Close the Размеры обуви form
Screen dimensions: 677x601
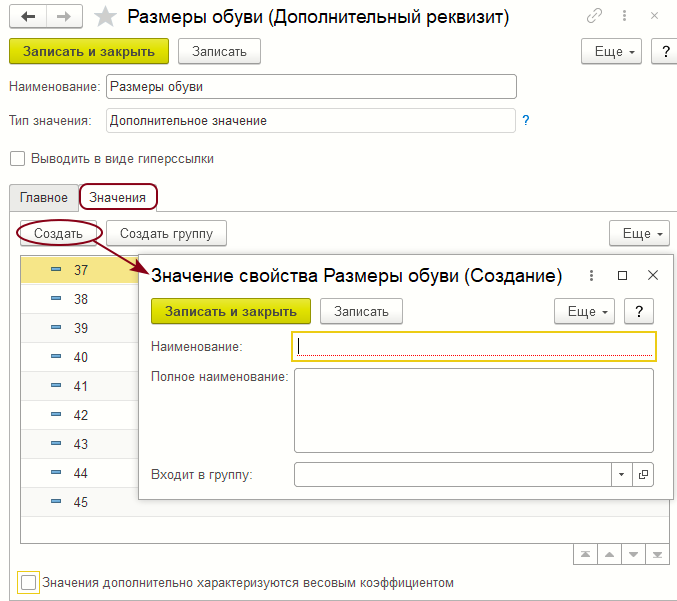click(654, 16)
